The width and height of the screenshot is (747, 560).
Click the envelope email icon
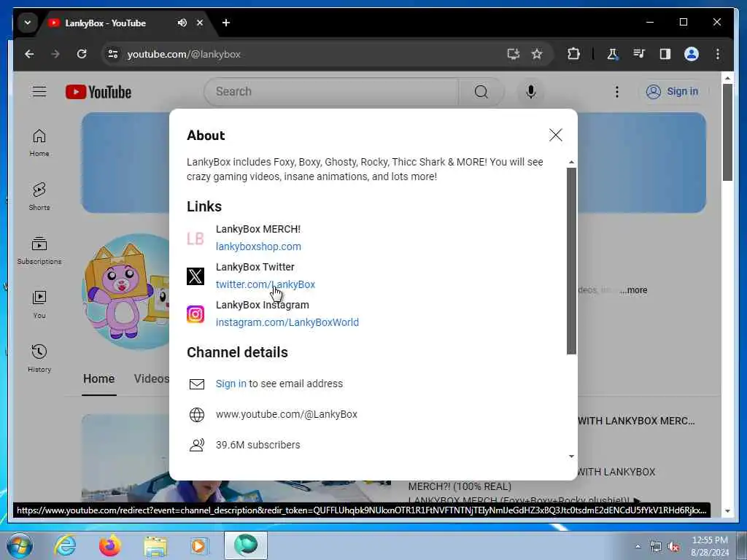[197, 384]
